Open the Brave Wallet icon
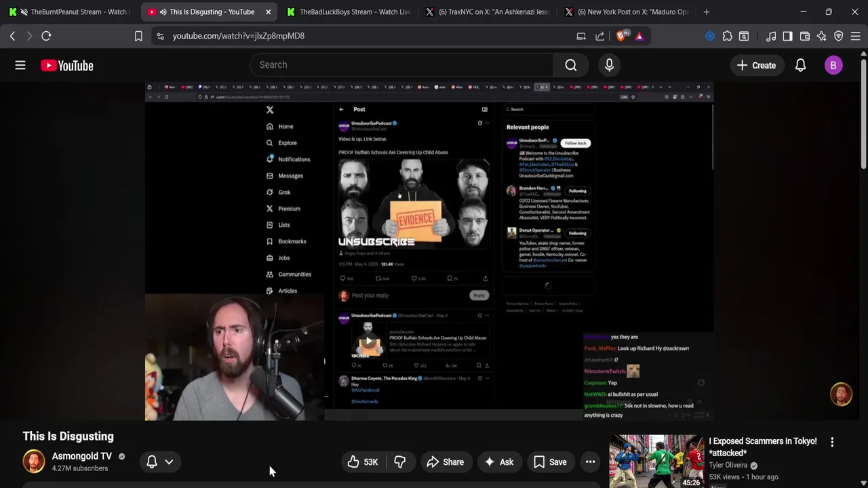Image resolution: width=868 pixels, height=488 pixels. [805, 36]
